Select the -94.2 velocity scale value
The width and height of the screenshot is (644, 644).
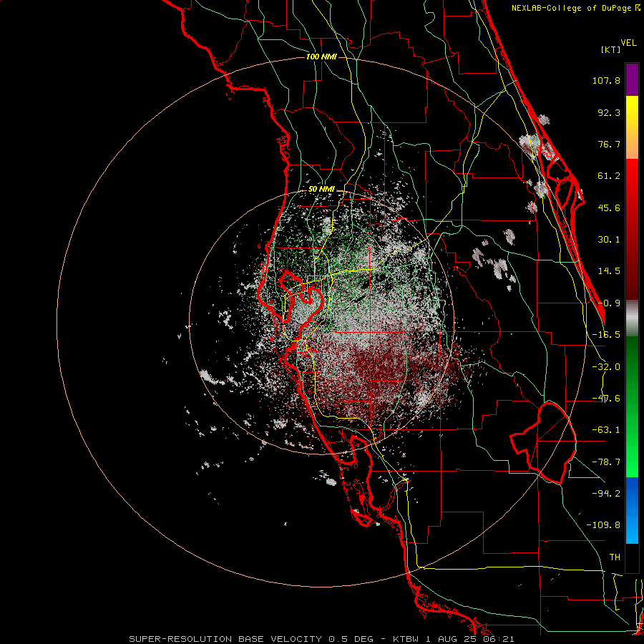coord(606,493)
